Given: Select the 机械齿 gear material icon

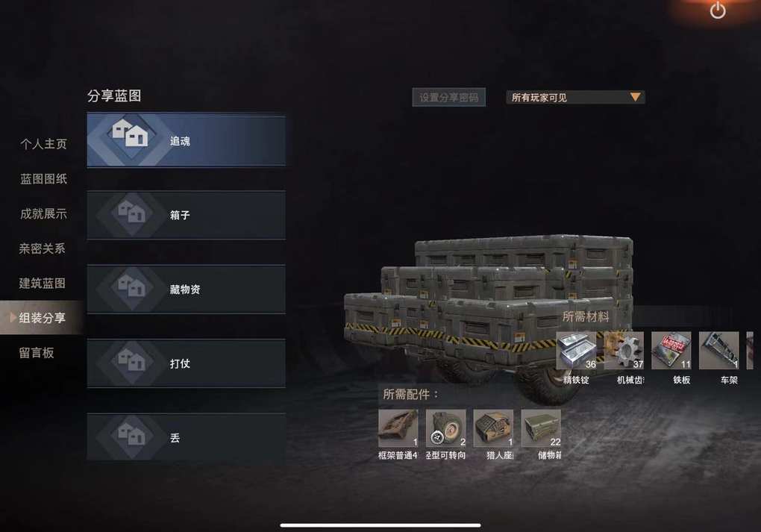Looking at the screenshot, I should (x=624, y=351).
